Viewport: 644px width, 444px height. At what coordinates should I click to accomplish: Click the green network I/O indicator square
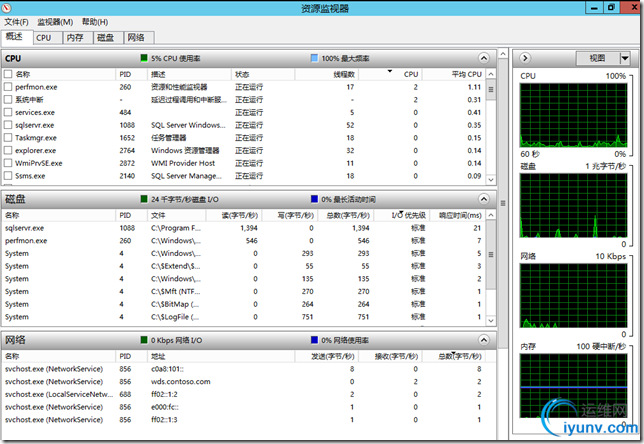[144, 340]
